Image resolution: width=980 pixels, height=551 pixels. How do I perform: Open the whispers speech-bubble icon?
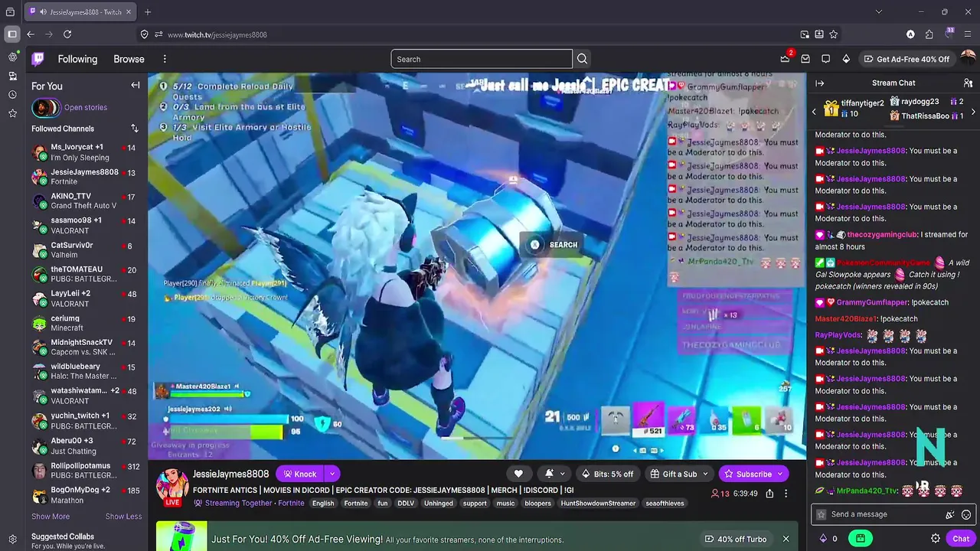(x=825, y=59)
